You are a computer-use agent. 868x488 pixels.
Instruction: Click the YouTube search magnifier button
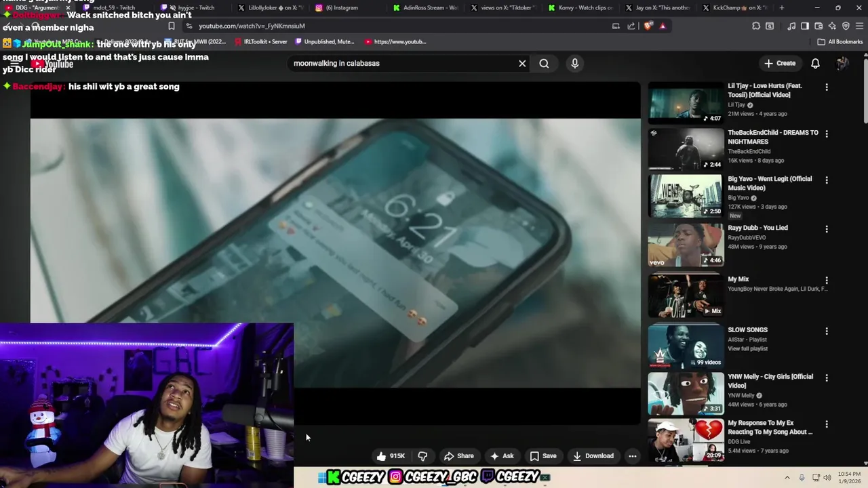[x=544, y=63]
